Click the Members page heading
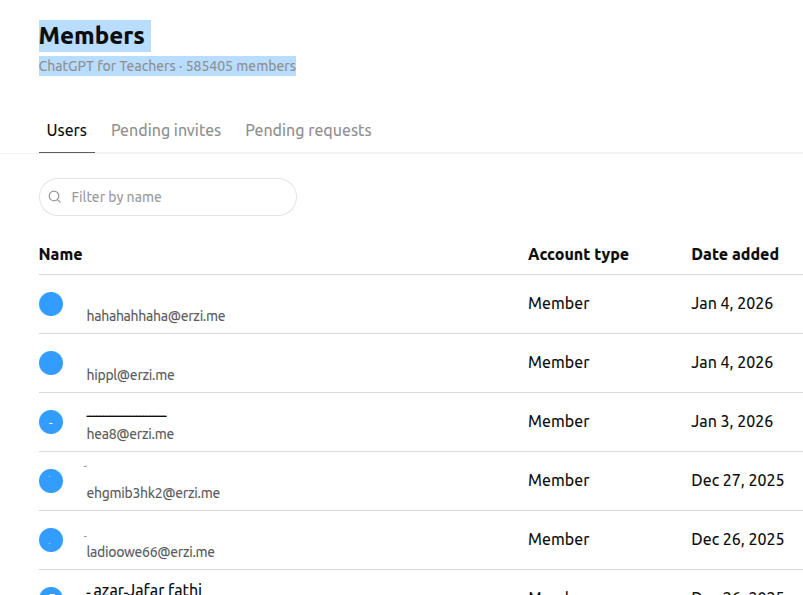Image resolution: width=803 pixels, height=595 pixels. pos(92,36)
